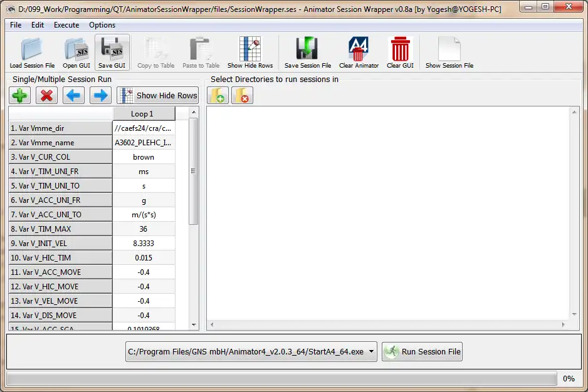Maximize the Animator Session Wrapper window

[x=545, y=7]
